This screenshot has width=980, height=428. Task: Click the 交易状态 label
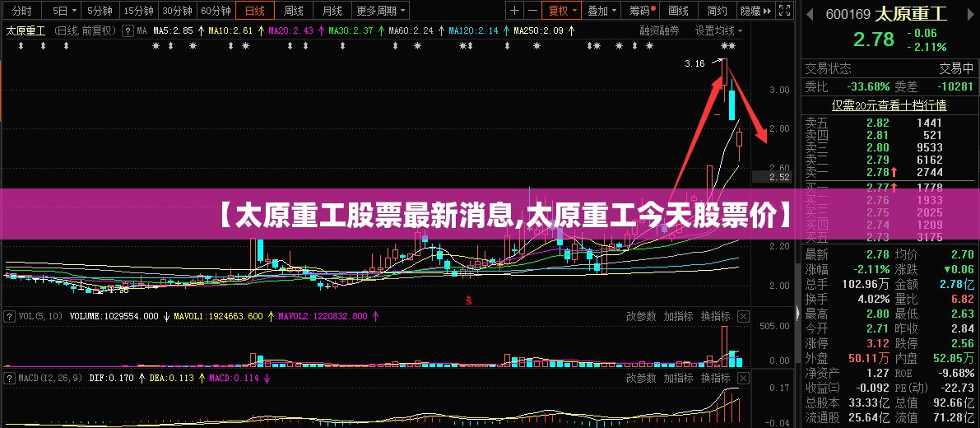(828, 68)
